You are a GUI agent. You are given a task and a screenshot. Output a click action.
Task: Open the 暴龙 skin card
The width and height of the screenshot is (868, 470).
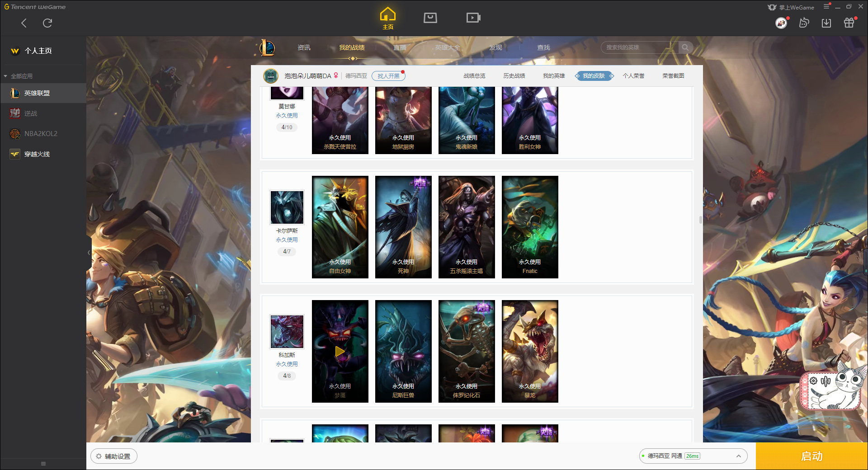tap(530, 351)
